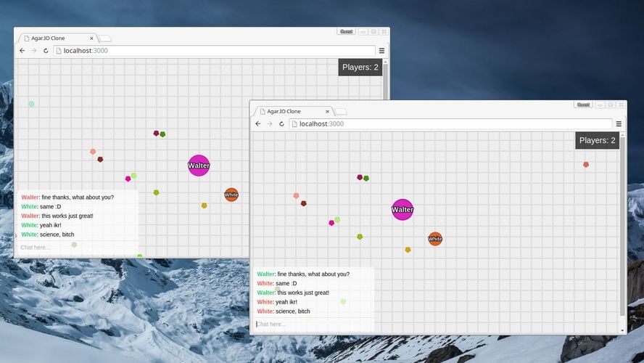Minimize the right browser window
The image size is (644, 363).
(600, 105)
